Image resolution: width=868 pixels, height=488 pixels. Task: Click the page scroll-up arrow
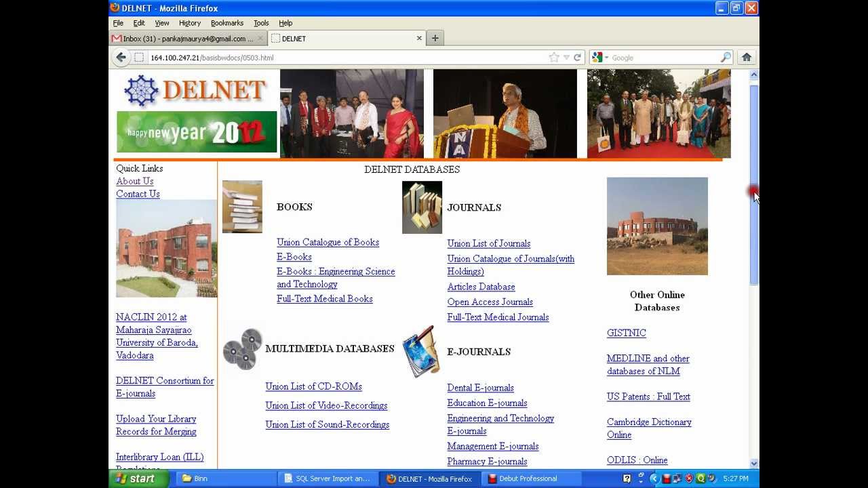click(x=754, y=75)
